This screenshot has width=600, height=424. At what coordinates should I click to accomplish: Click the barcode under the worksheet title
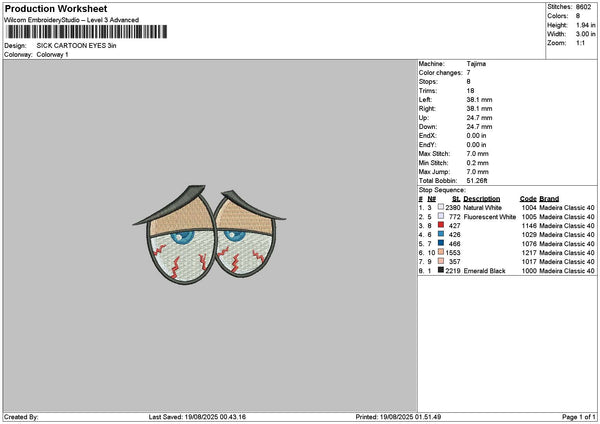pos(86,32)
